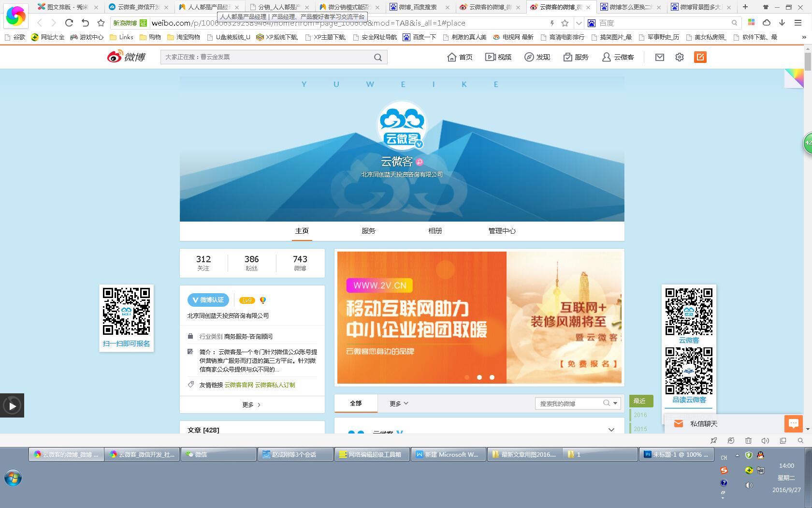
Task: Open the browser hamburger menu
Action: [x=798, y=22]
